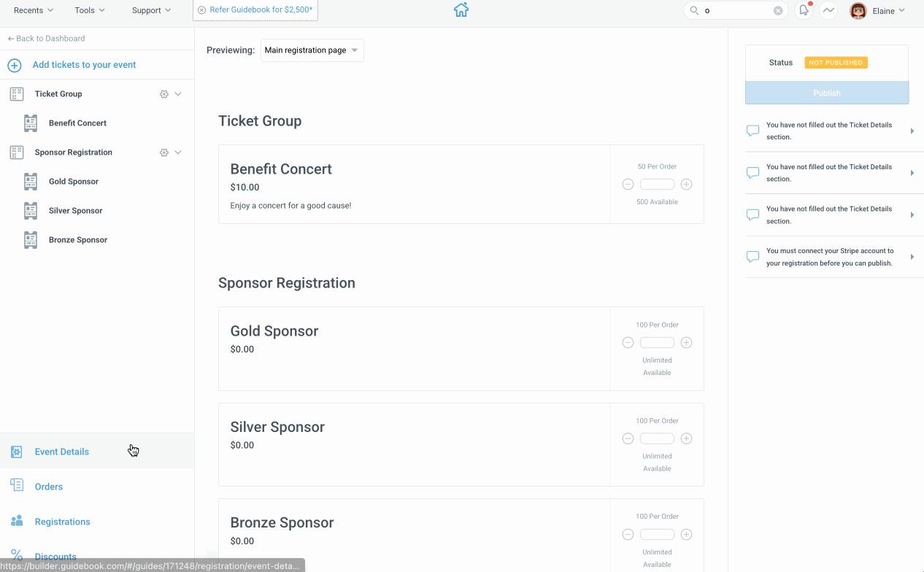Increase Benefit Concert ticket quantity

(x=686, y=185)
